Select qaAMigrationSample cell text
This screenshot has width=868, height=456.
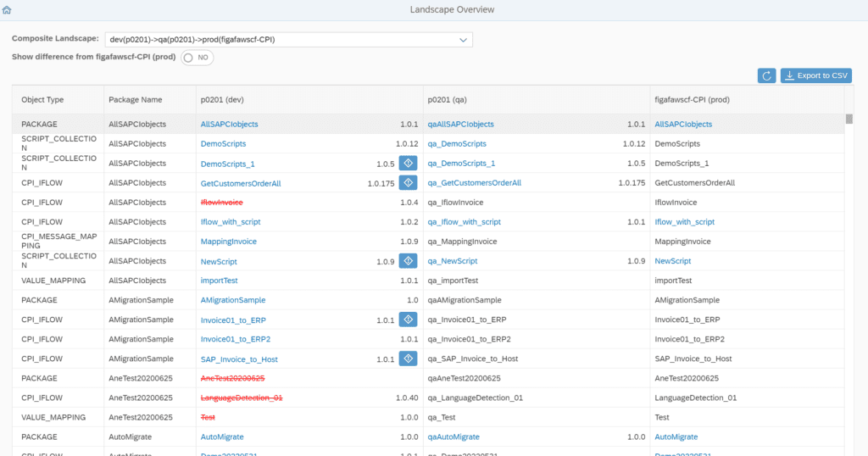[x=465, y=300]
